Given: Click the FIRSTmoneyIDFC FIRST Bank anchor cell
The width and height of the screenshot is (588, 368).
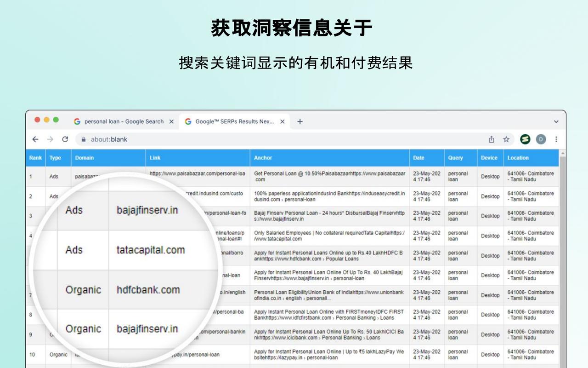Looking at the screenshot, I should [330, 315].
